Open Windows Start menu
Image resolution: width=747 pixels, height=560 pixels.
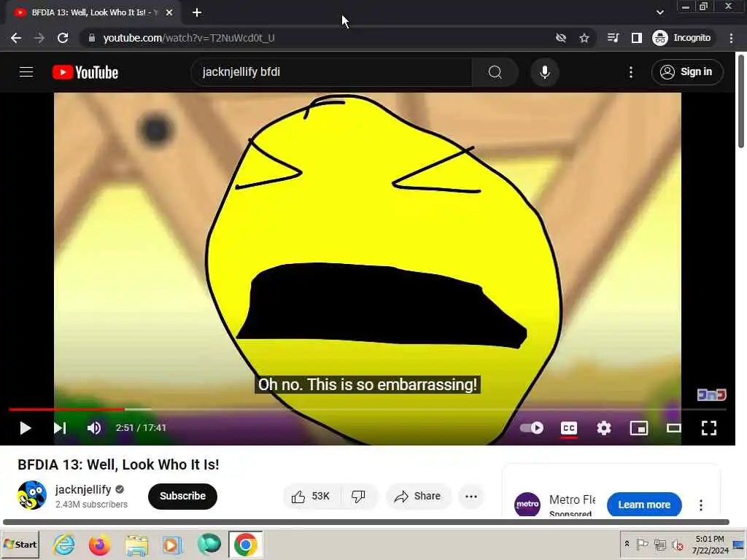point(20,544)
